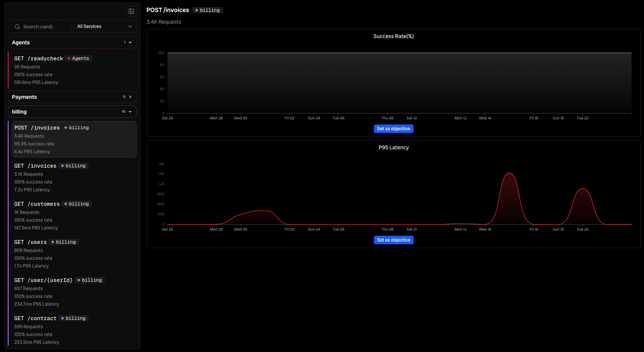The width and height of the screenshot is (644, 352).
Task: Collapse the sidebar panel icon
Action: click(131, 11)
